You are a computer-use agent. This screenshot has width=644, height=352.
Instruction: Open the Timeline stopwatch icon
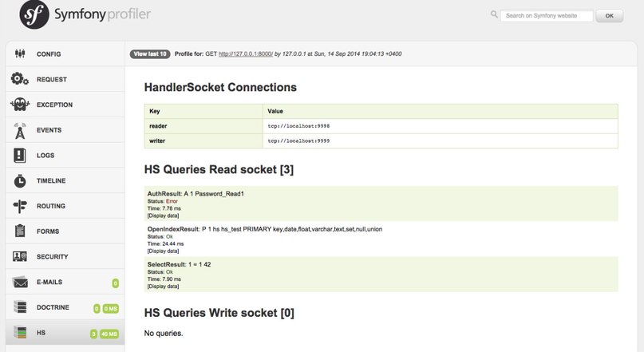pyautogui.click(x=20, y=180)
